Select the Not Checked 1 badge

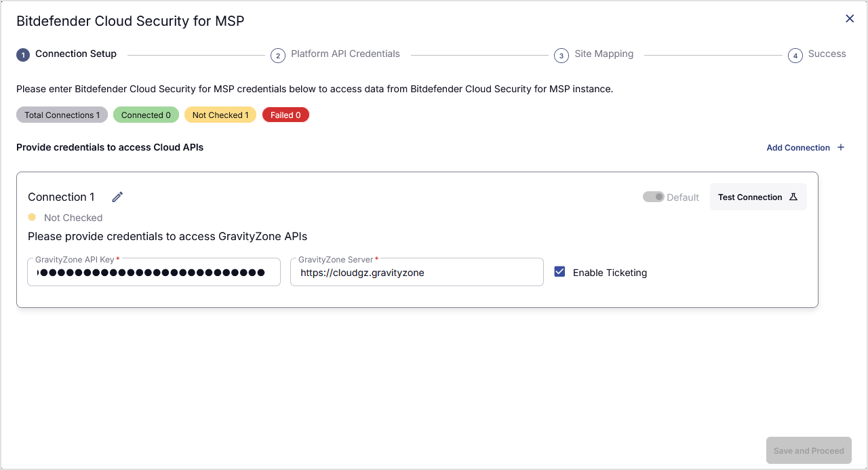point(220,115)
